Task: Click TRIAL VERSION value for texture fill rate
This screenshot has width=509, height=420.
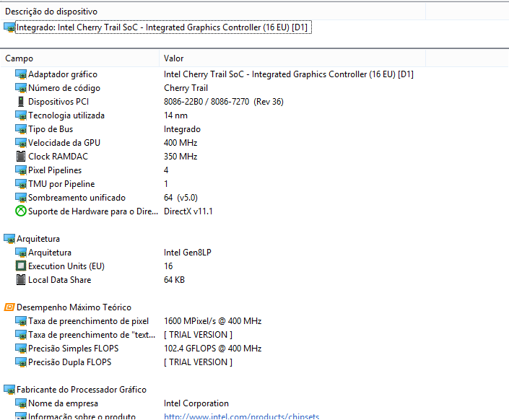Action: [x=198, y=335]
